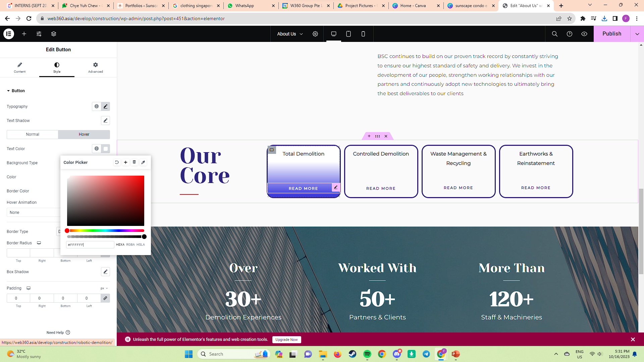
Task: Open Border Radius responsive device icon
Action: click(39, 243)
